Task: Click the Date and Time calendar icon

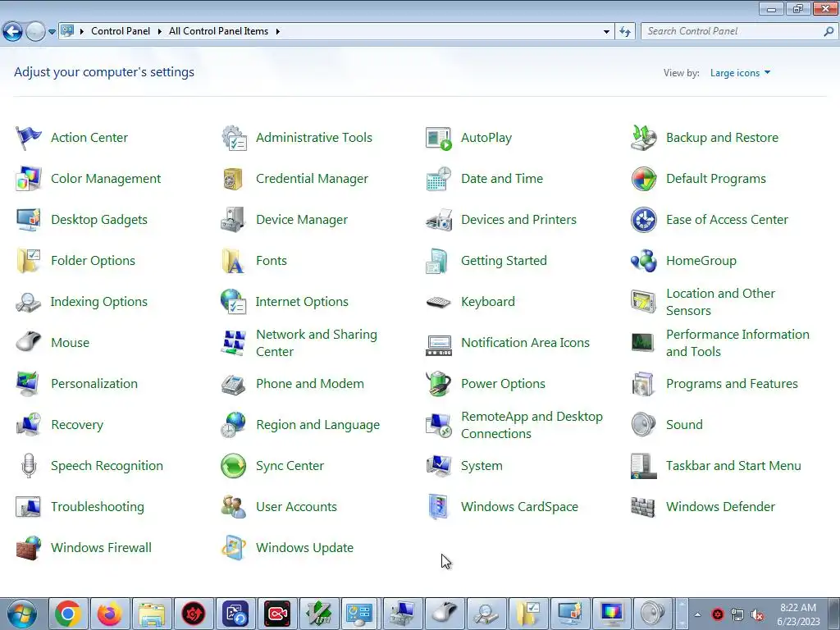Action: 439,179
